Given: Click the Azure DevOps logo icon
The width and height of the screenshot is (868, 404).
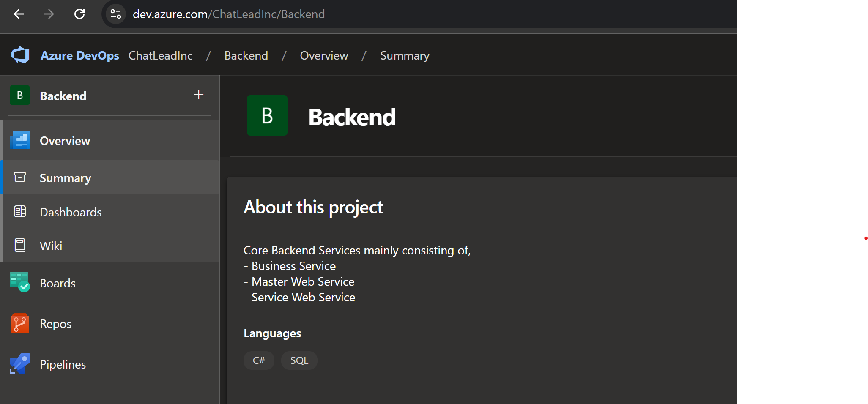Looking at the screenshot, I should pyautogui.click(x=20, y=55).
